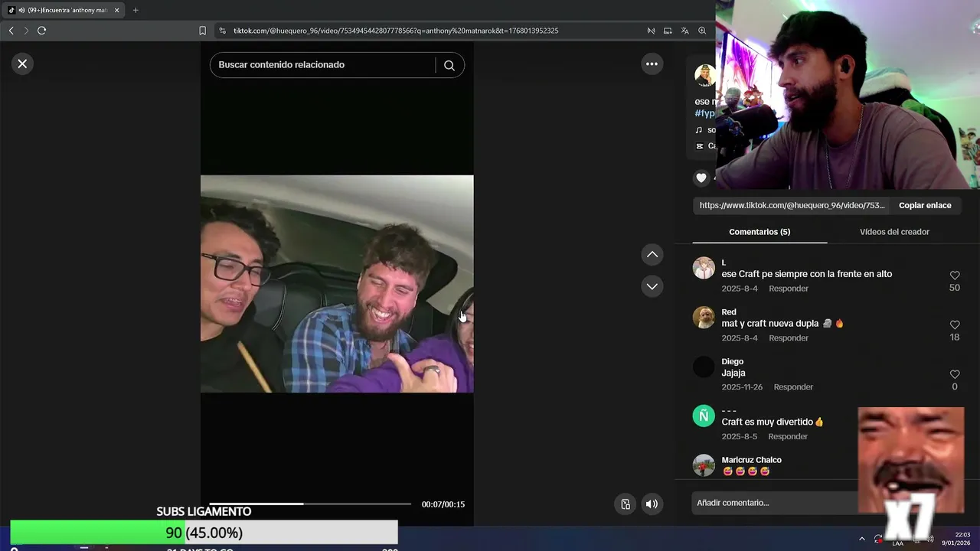This screenshot has width=980, height=551.
Task: Toggle the auto-scroll icon beside volume
Action: (x=626, y=504)
